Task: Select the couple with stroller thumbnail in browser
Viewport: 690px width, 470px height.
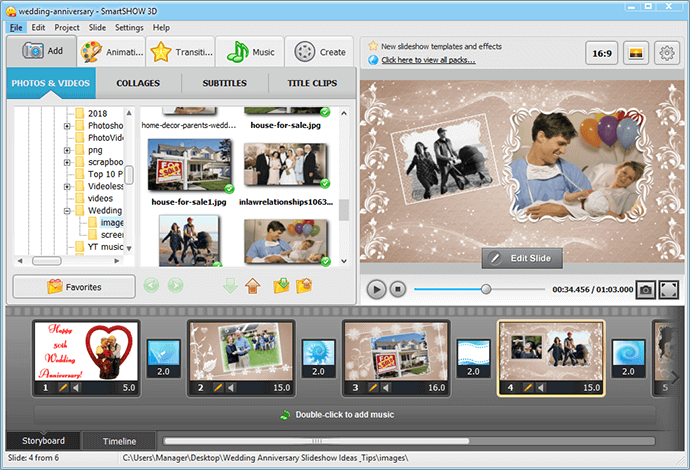Action: 189,241
